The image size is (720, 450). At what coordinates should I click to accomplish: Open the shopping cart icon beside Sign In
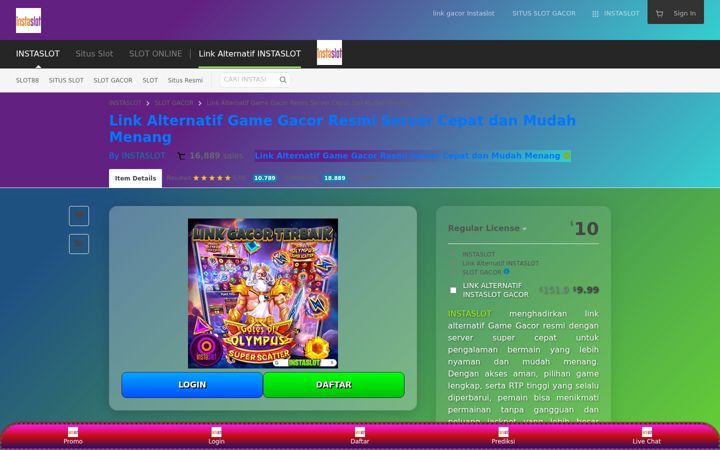[x=659, y=14]
